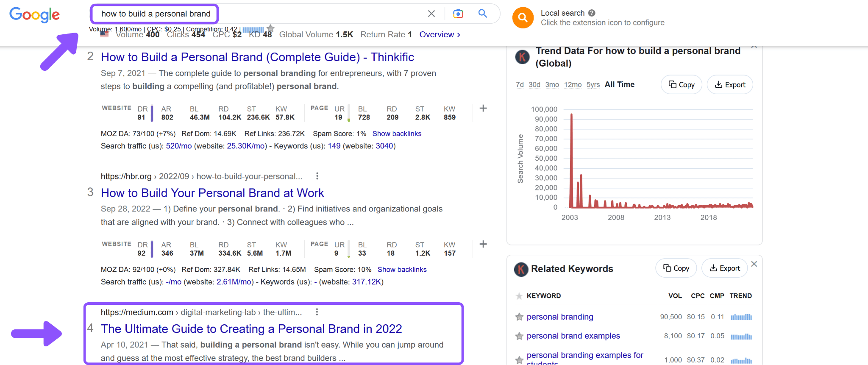This screenshot has width=868, height=365.
Task: Click the red spike in the trend chart
Action: tap(571, 161)
